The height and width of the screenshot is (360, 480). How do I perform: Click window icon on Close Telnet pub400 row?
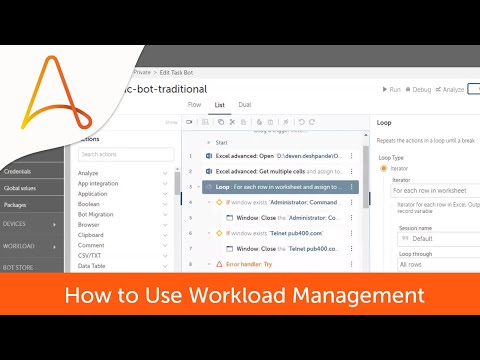click(229, 249)
